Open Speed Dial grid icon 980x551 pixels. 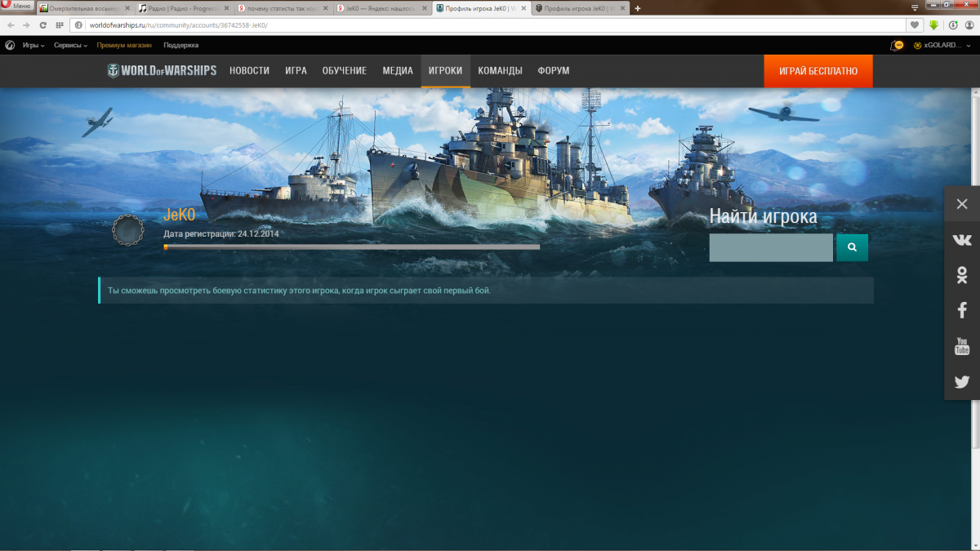click(59, 25)
